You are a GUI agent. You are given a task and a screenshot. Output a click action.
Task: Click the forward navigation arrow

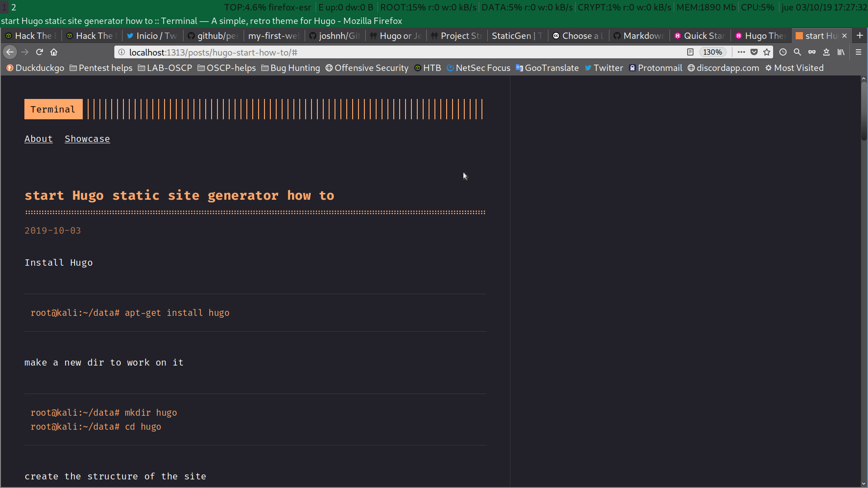[x=25, y=52]
